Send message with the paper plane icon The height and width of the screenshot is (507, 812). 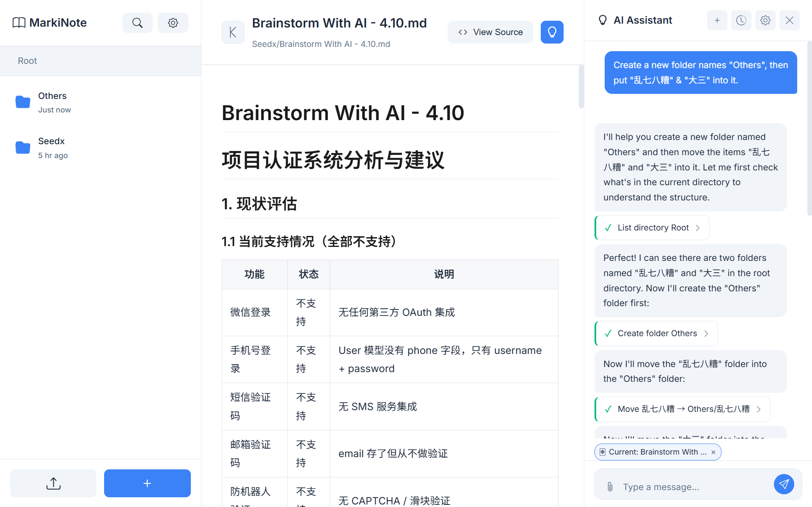tap(784, 484)
